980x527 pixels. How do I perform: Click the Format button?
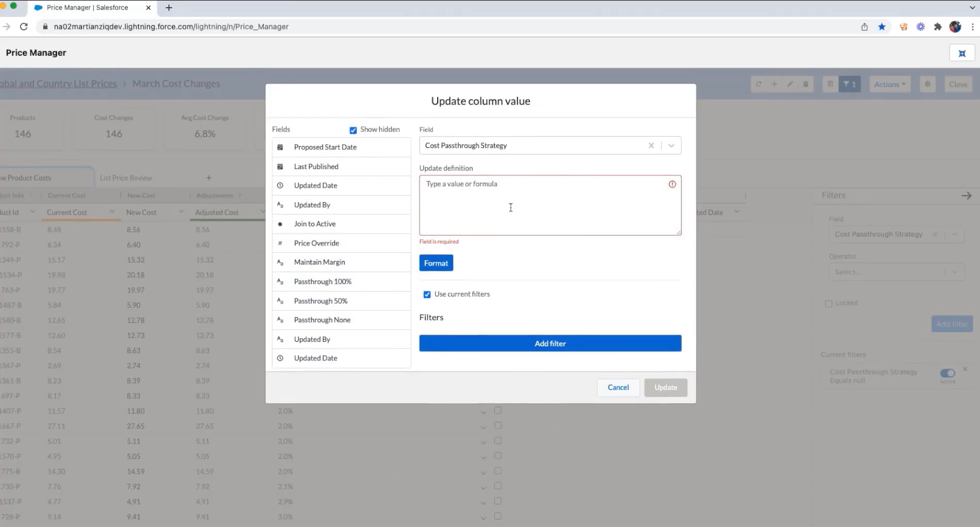coord(436,263)
